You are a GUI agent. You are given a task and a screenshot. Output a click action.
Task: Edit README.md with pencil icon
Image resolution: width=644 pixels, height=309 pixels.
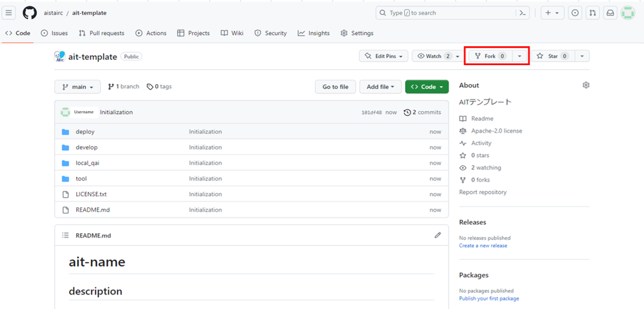point(437,235)
